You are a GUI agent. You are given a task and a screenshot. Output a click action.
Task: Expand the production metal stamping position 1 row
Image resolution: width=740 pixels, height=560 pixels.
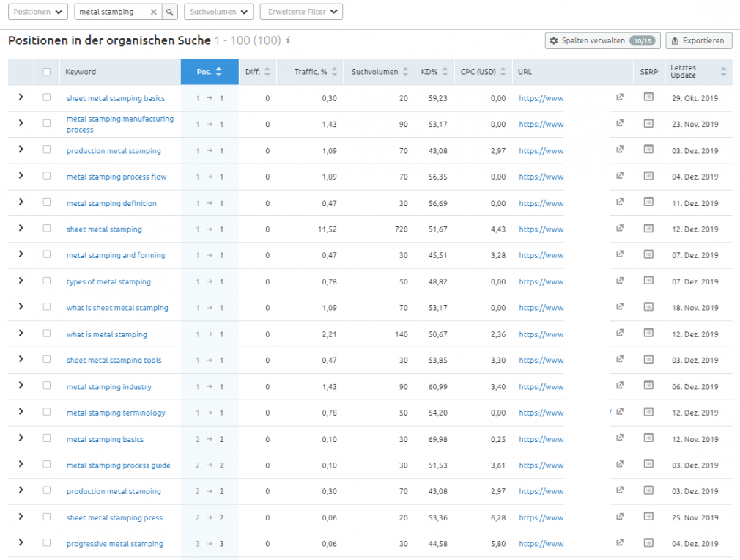[21, 150]
